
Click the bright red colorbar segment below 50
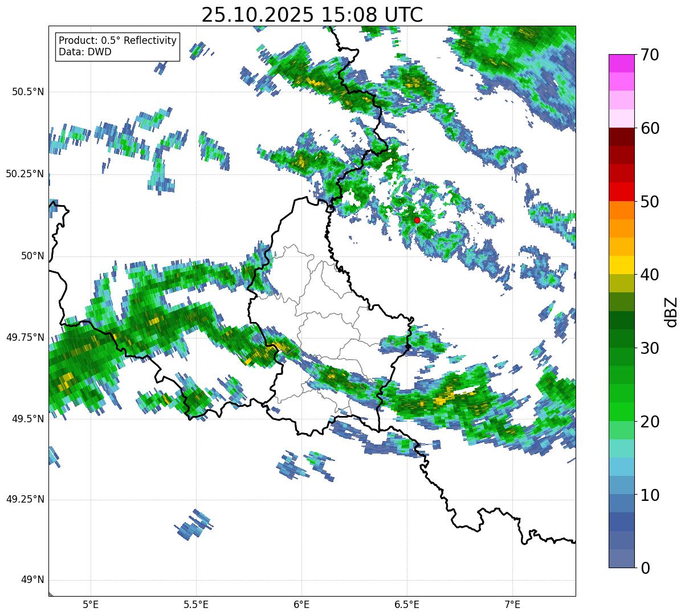pyautogui.click(x=621, y=192)
